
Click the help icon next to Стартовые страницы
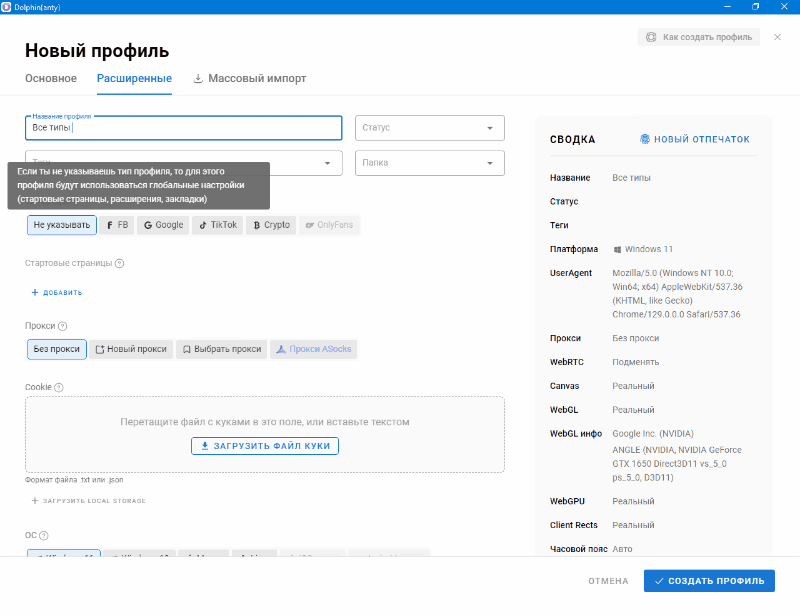tap(120, 264)
